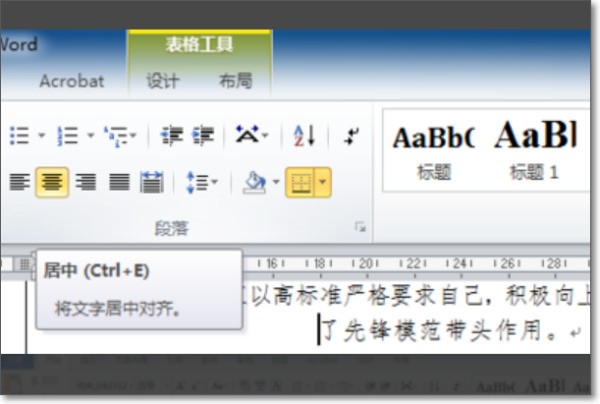The height and width of the screenshot is (404, 600).
Task: Click the bullet list icon
Action: point(18,135)
